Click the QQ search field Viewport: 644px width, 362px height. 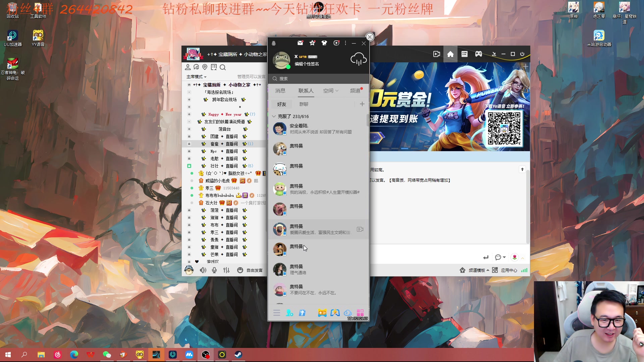pyautogui.click(x=318, y=79)
